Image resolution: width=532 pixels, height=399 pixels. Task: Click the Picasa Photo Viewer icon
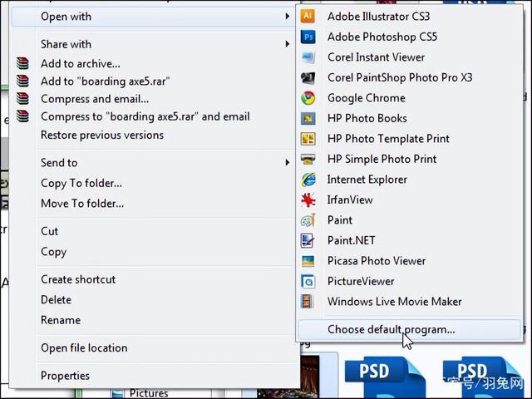pos(308,261)
